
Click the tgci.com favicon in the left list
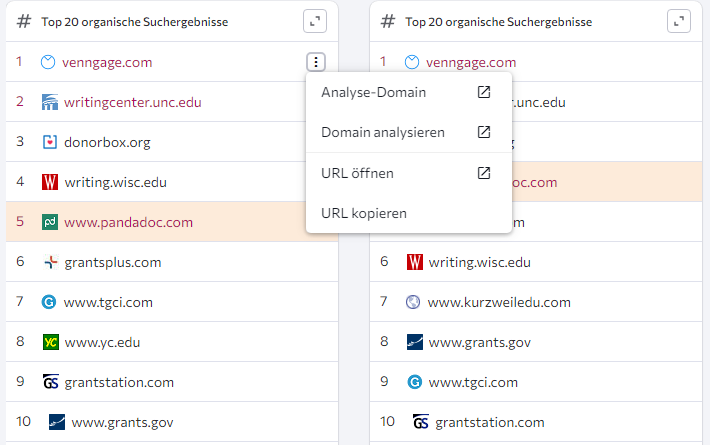point(49,302)
